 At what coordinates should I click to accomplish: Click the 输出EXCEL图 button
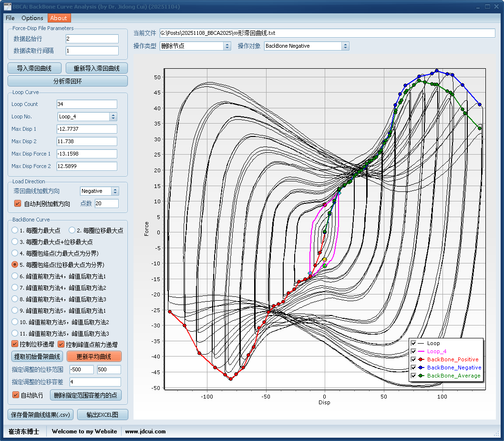point(102,415)
